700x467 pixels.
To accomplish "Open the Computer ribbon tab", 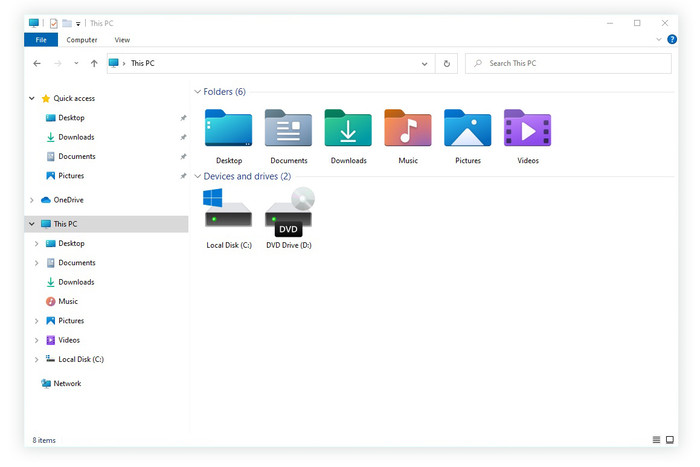I will click(x=82, y=40).
